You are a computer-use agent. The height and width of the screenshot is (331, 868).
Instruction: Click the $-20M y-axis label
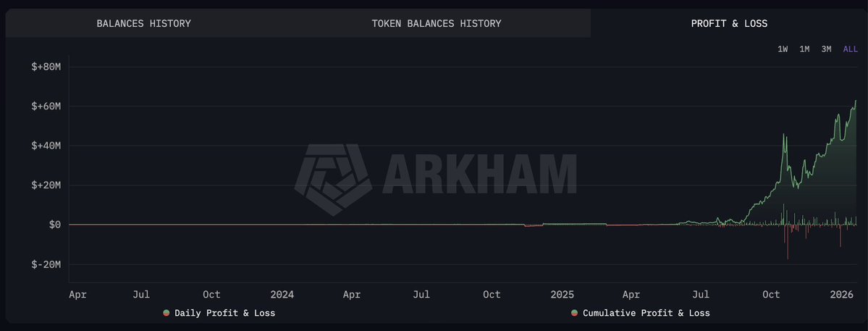[45, 264]
